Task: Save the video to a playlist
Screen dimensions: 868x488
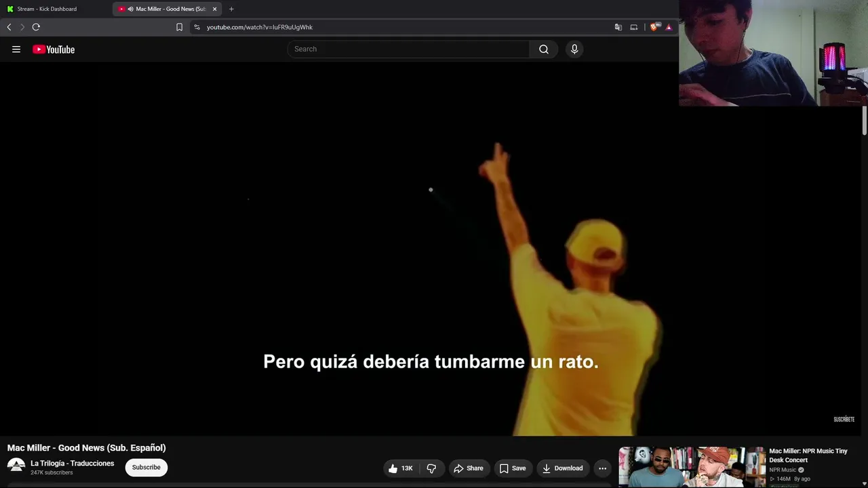Action: coord(513,468)
